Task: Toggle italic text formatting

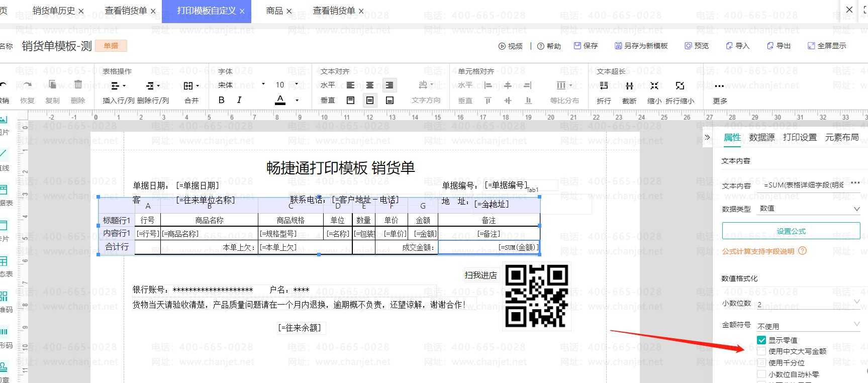Action: [x=239, y=100]
